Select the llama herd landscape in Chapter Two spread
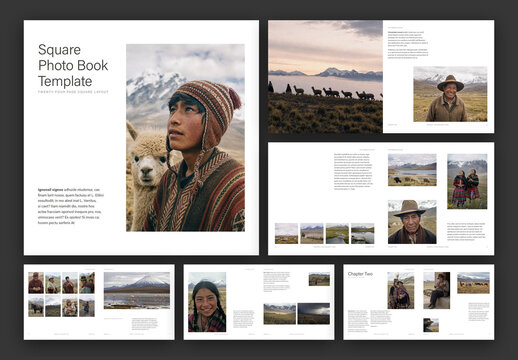Image resolution: width=518 pixels, height=360 pixels. click(x=473, y=283)
